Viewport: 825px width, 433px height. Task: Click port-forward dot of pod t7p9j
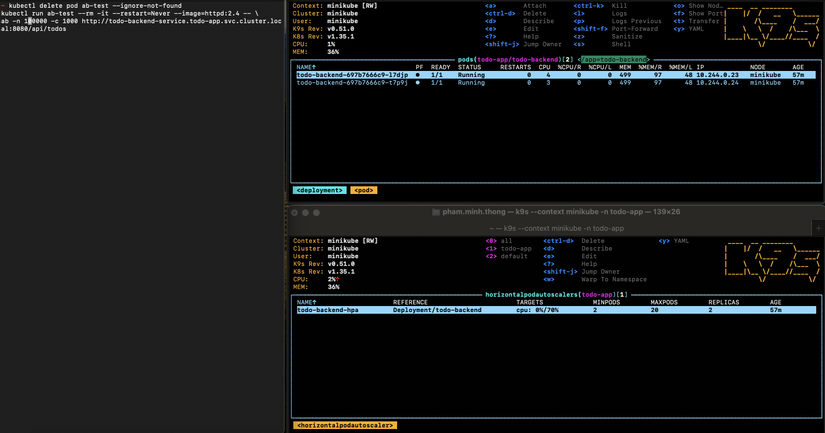(x=418, y=83)
